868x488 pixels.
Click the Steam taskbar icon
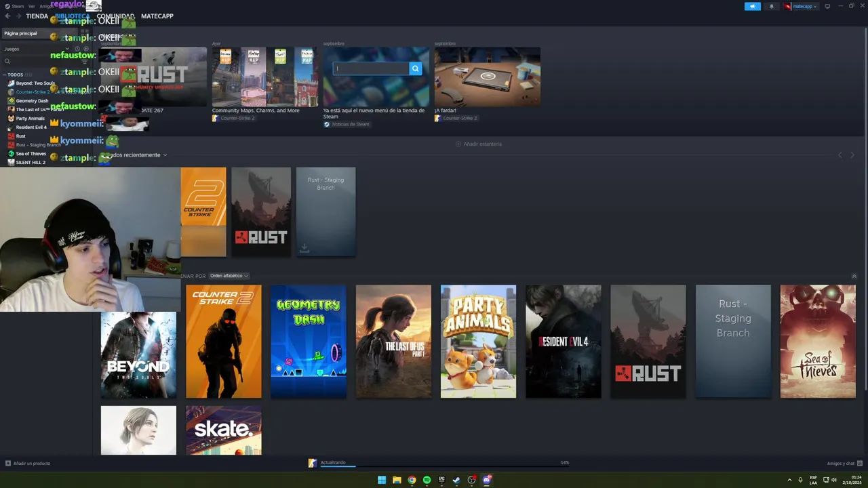pos(456,480)
